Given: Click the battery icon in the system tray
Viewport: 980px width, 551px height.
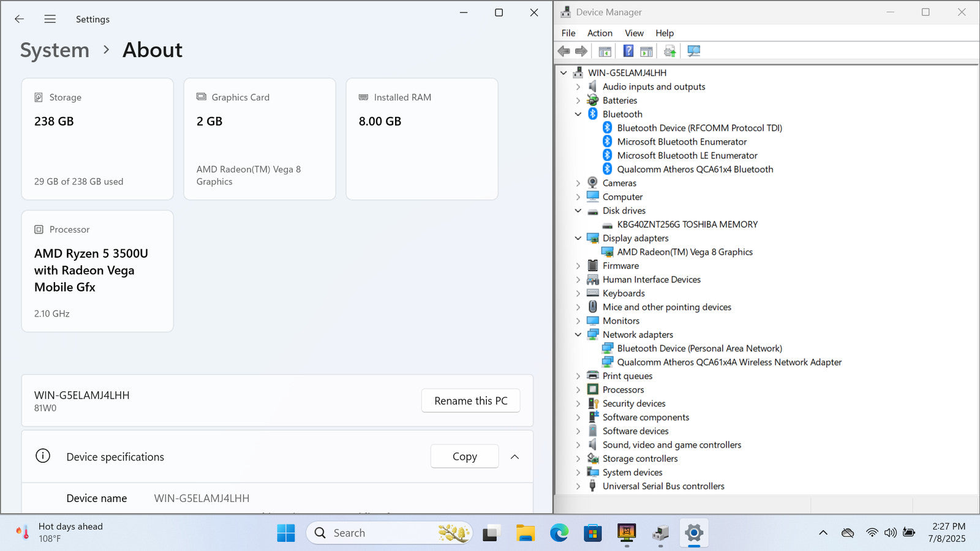Looking at the screenshot, I should pyautogui.click(x=909, y=533).
